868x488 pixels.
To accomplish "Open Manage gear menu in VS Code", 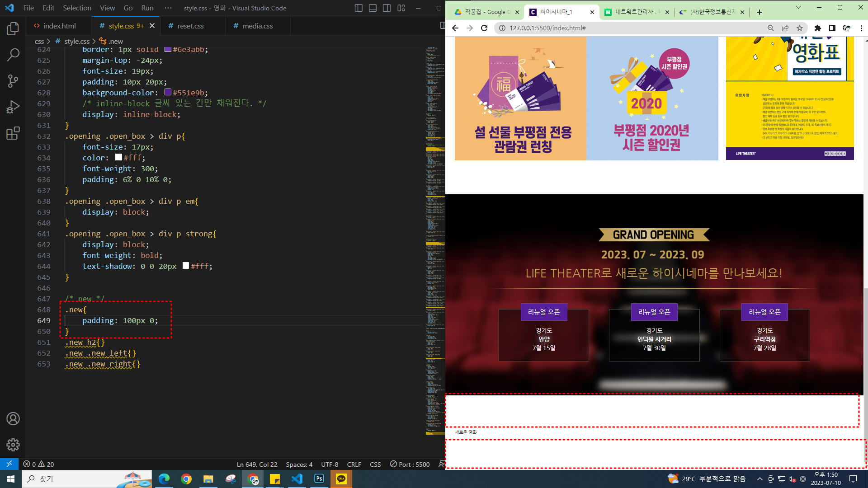I will 13,445.
